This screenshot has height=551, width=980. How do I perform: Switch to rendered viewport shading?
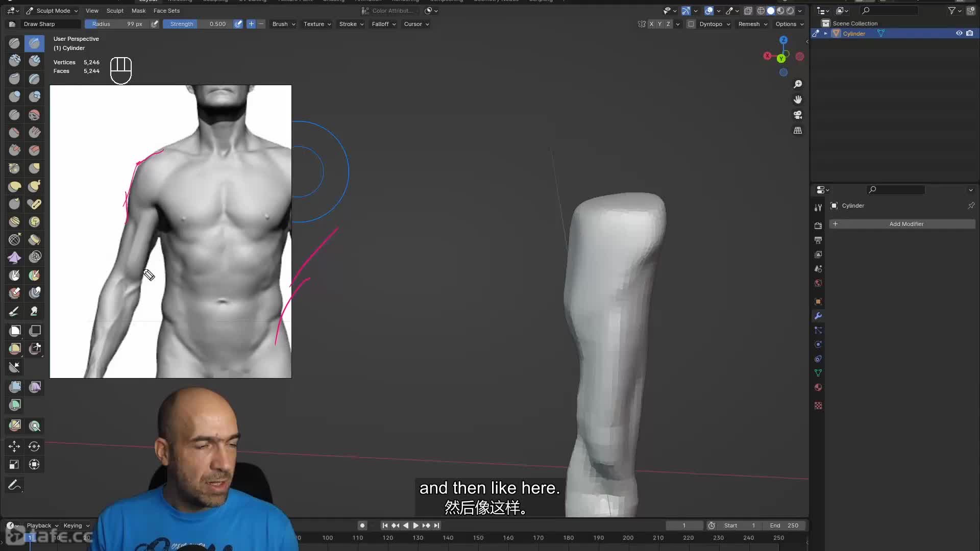(790, 11)
